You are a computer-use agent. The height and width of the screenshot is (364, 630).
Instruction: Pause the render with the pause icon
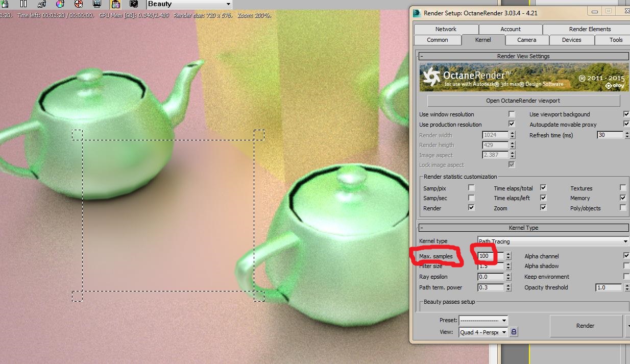click(23, 4)
